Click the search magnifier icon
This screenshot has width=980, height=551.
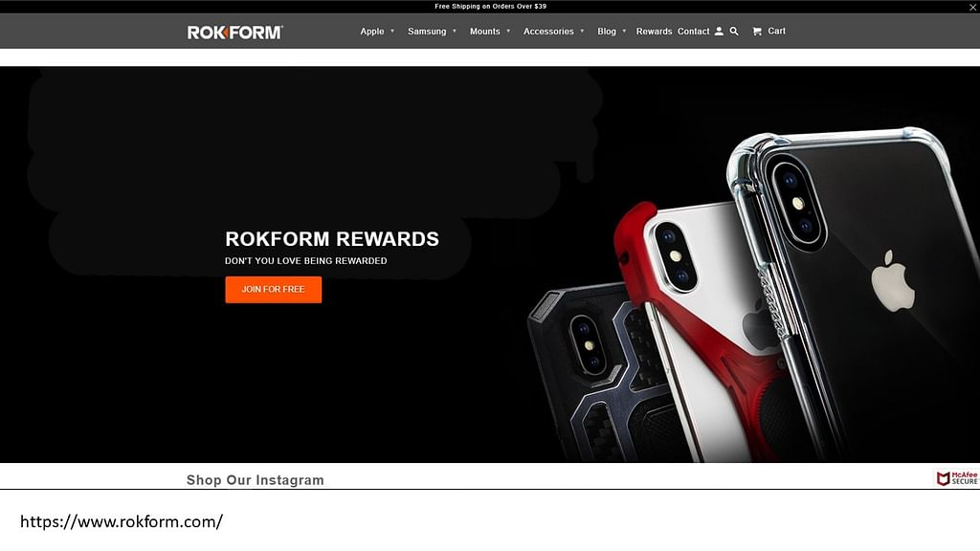[734, 32]
